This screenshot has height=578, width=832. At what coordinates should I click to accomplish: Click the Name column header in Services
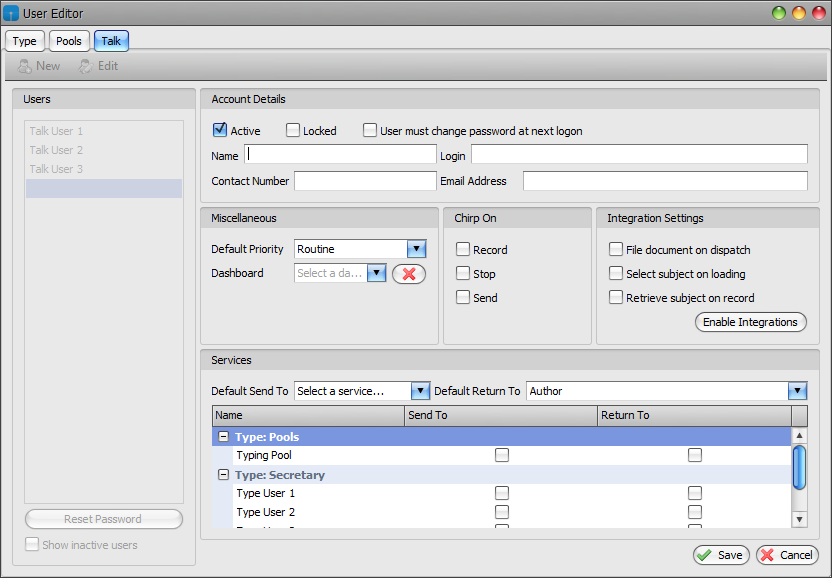pos(308,416)
